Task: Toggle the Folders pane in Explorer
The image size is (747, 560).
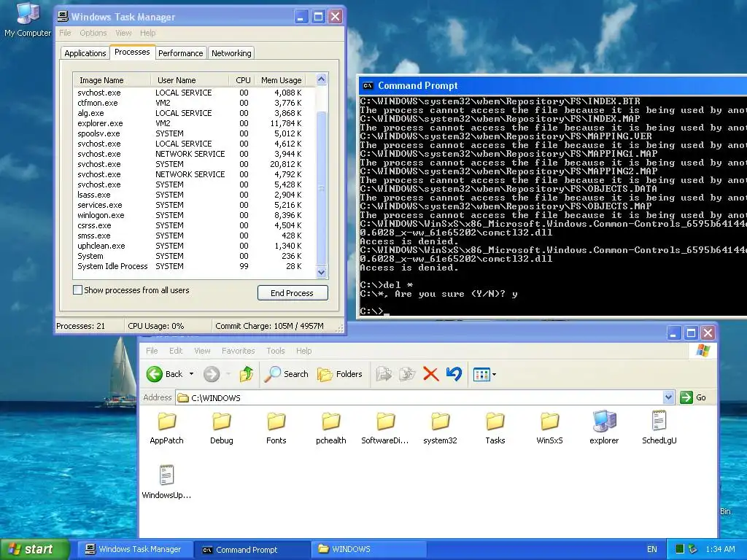Action: [340, 374]
